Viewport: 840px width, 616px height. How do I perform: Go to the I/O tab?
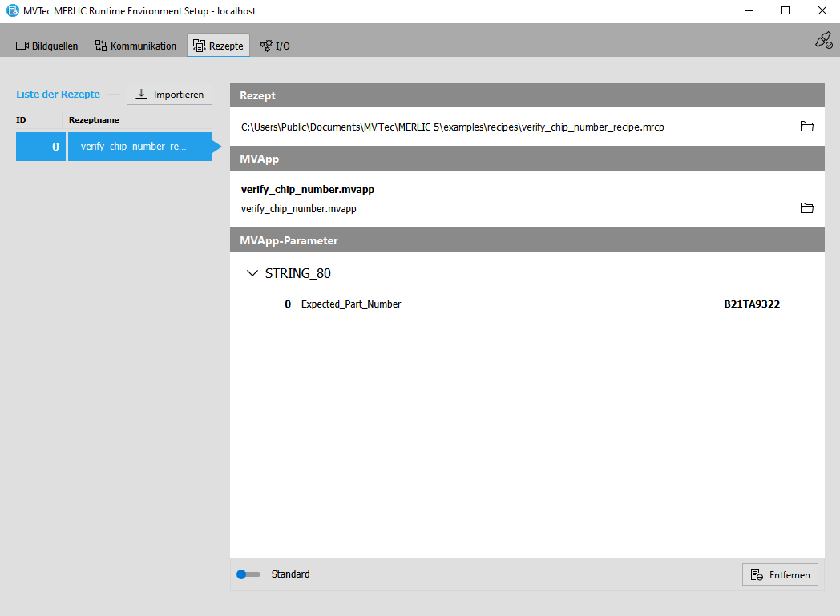tap(275, 46)
